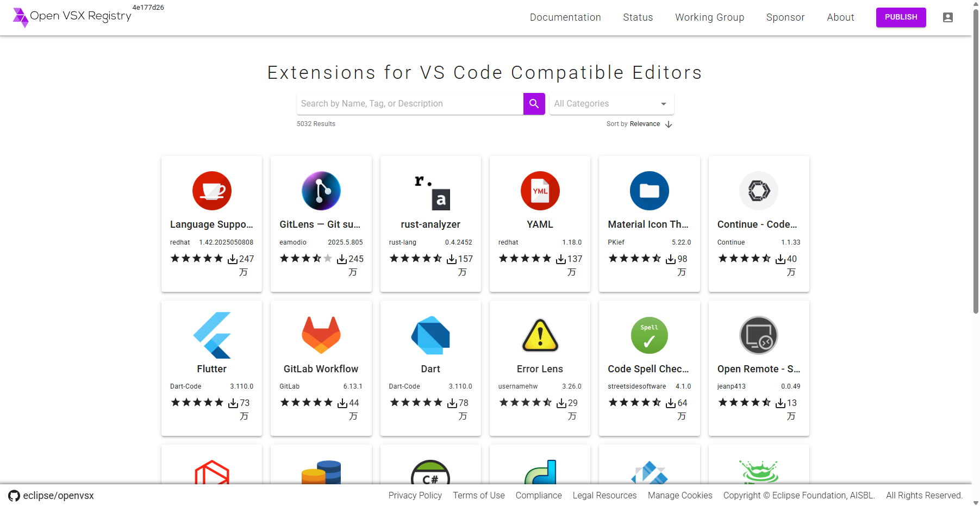This screenshot has height=506, width=980.
Task: Click the 5032 Results count text
Action: click(x=316, y=124)
